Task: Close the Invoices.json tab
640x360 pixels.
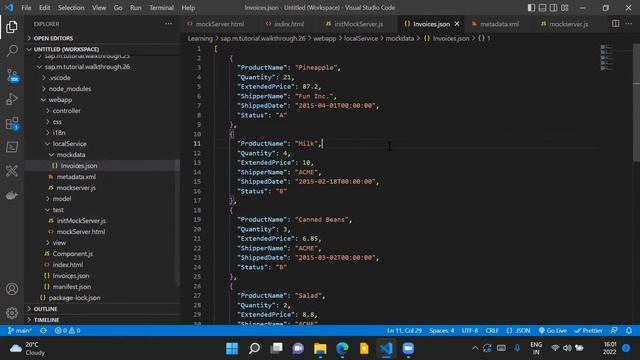Action: [457, 24]
